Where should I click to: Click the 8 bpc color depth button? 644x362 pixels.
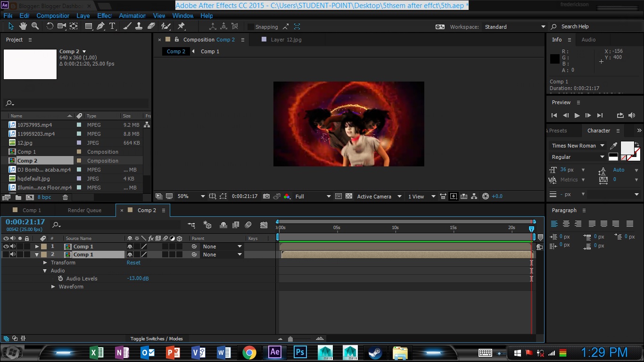coord(44,197)
